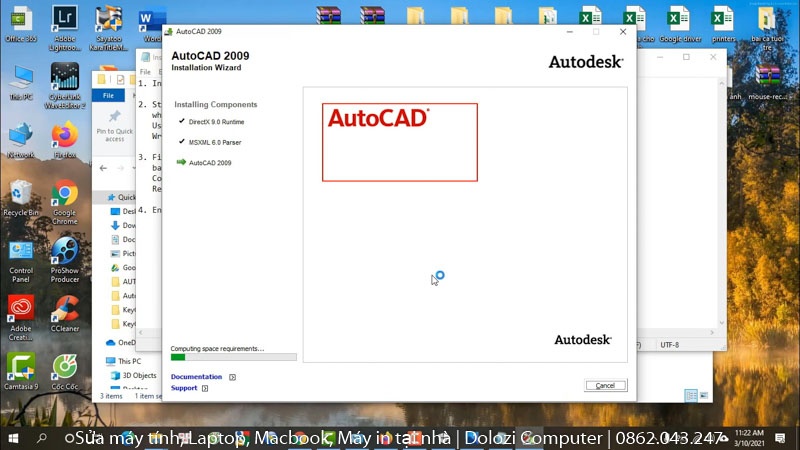Open ProShow Producer shortcut
The image size is (800, 450).
(65, 261)
